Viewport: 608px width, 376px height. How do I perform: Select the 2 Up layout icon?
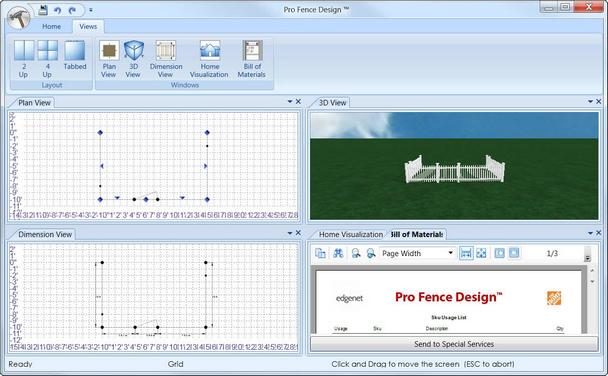(24, 59)
